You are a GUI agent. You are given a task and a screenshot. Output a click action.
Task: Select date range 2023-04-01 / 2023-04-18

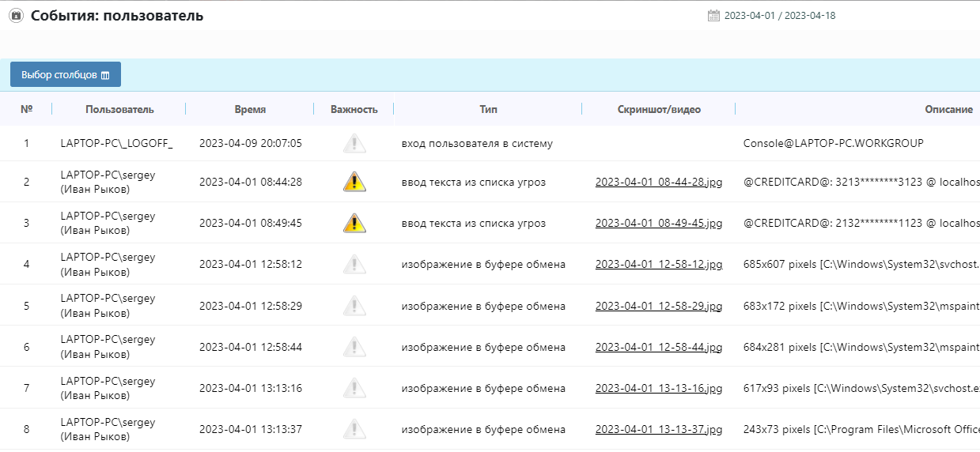(x=779, y=16)
